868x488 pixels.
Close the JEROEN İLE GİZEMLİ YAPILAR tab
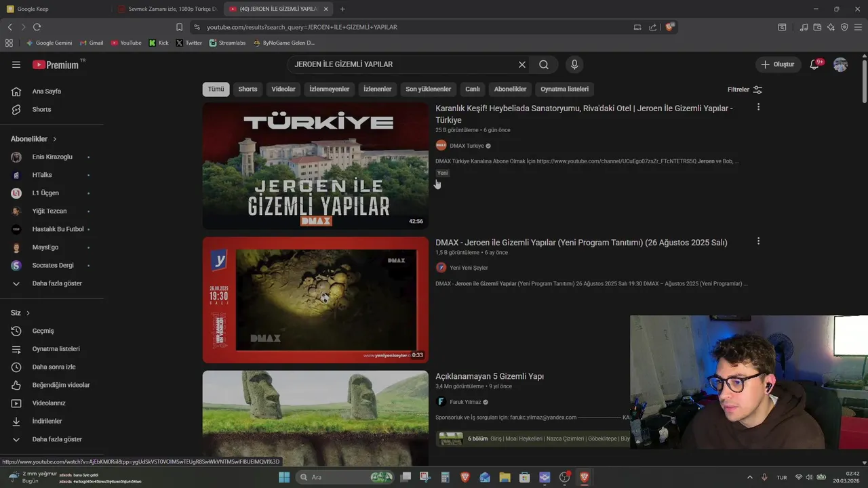coord(326,9)
